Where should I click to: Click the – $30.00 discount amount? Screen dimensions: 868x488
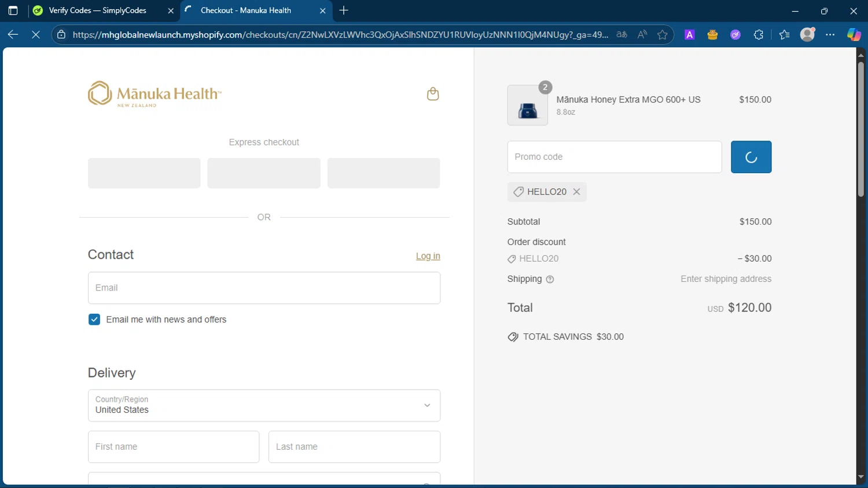[755, 259]
